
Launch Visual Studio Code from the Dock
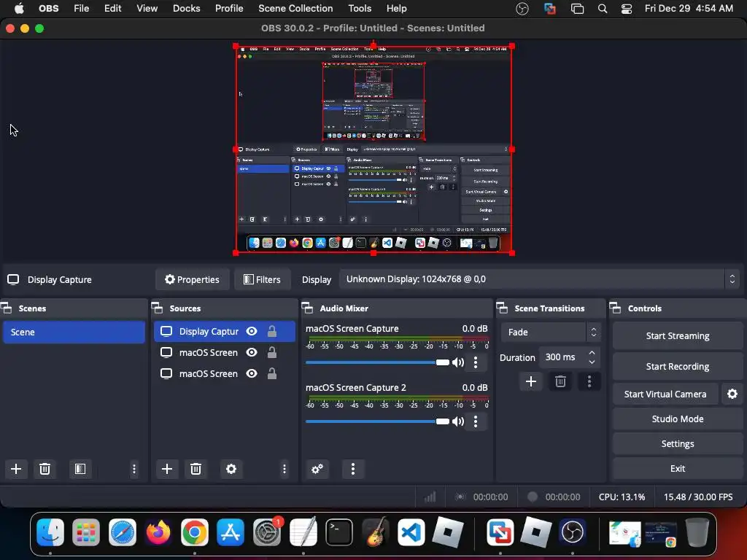pos(411,532)
